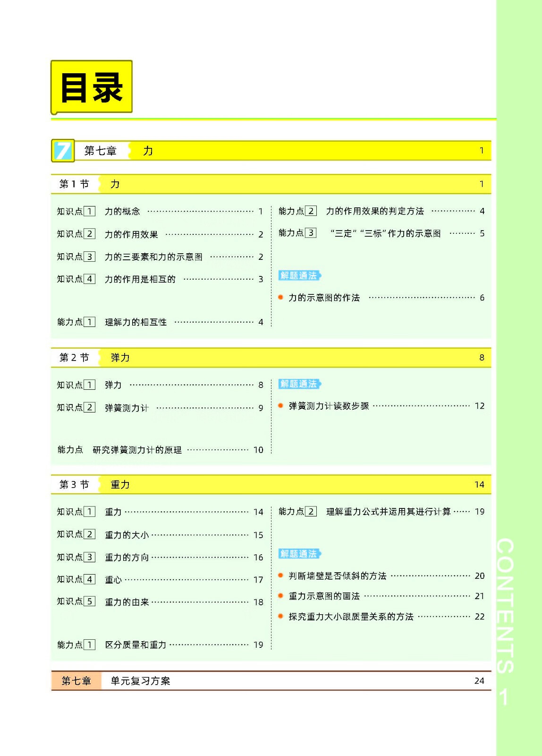The height and width of the screenshot is (756, 542).
Task: Click the 解题通法 badge above 判断墙壁是否倾斜的方法
Action: click(x=299, y=553)
